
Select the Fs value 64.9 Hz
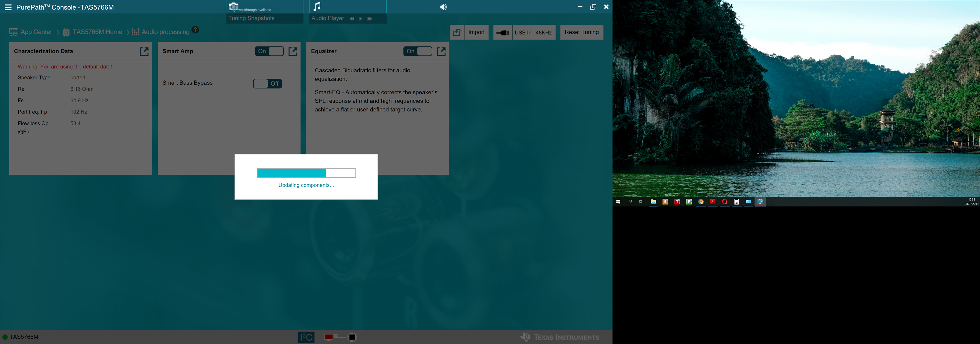79,100
